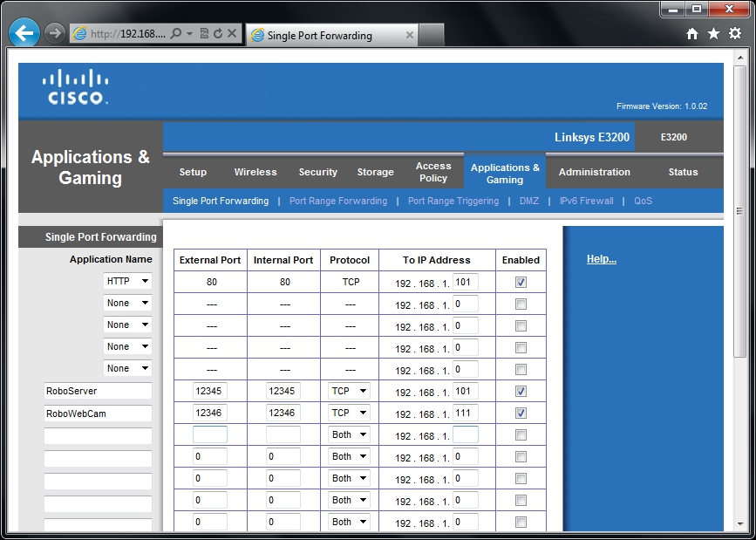This screenshot has width=756, height=540.
Task: Uncheck Enabled for RoboWebCam row
Action: [521, 414]
